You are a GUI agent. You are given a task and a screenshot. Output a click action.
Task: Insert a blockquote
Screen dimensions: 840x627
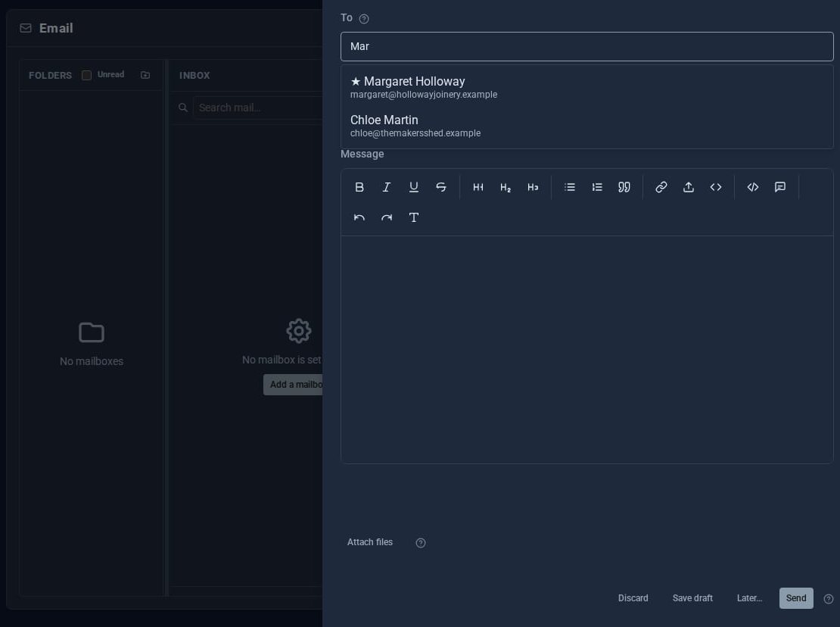click(624, 187)
